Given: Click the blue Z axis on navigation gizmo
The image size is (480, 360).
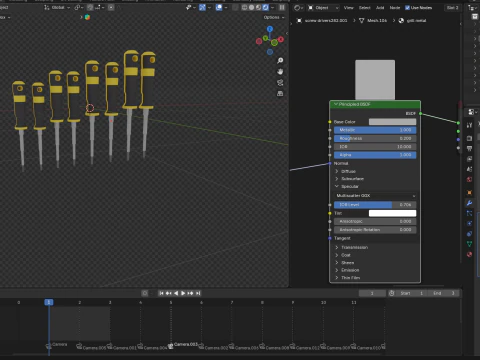Looking at the screenshot, I should coord(270,29).
